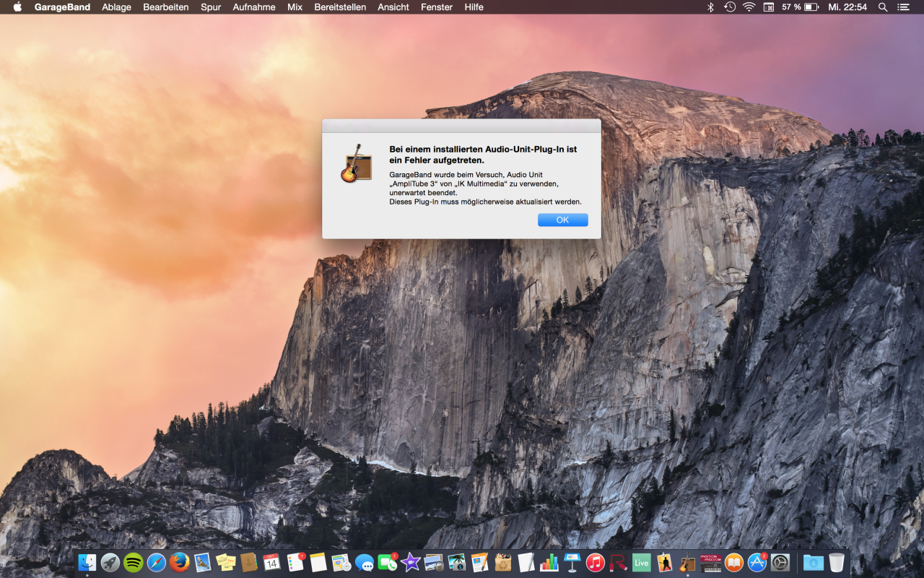The height and width of the screenshot is (578, 924).
Task: Launch iMovie star icon in Dock
Action: coord(410,562)
